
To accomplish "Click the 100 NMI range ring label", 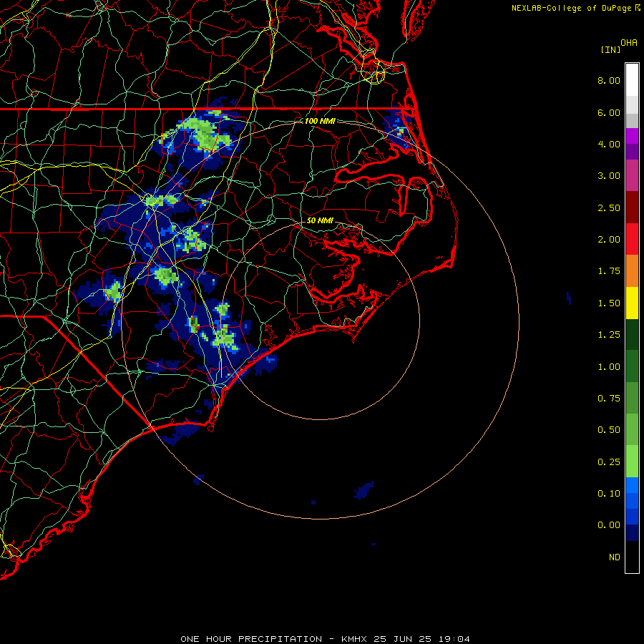I will 320,121.
